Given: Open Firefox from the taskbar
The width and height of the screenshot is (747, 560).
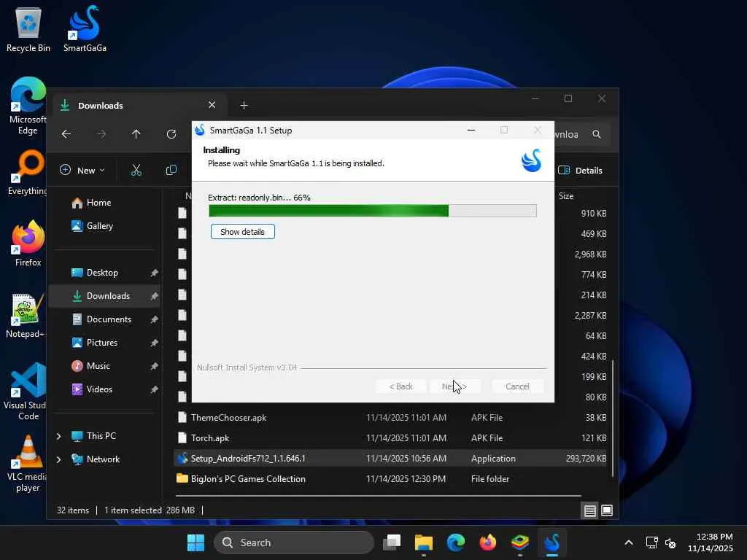Looking at the screenshot, I should (488, 542).
